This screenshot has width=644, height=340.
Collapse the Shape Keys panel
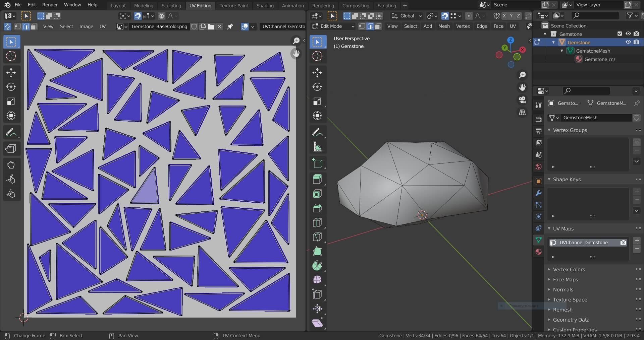point(567,180)
